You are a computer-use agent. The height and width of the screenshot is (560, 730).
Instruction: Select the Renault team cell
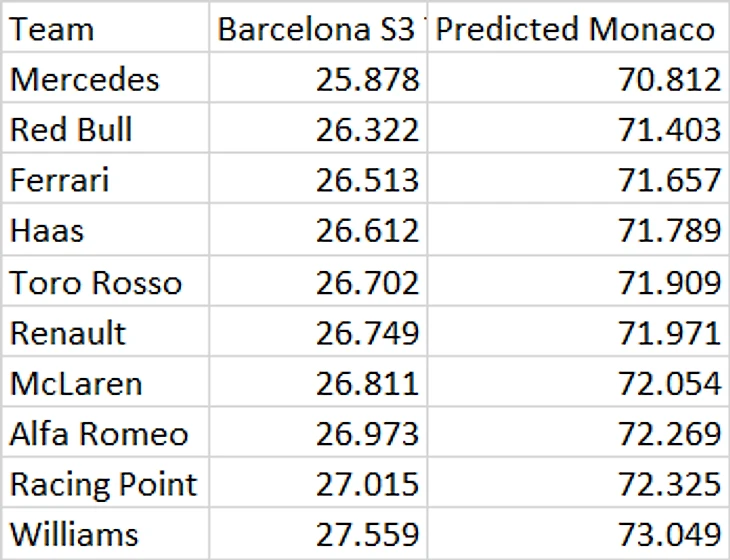point(105,333)
